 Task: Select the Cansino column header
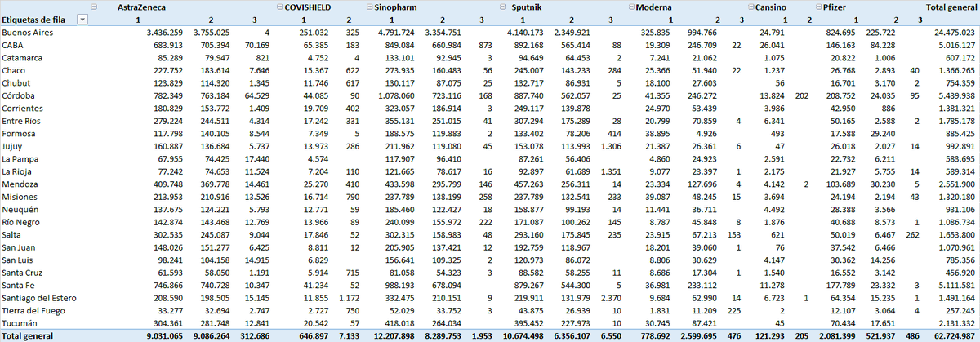[x=770, y=7]
